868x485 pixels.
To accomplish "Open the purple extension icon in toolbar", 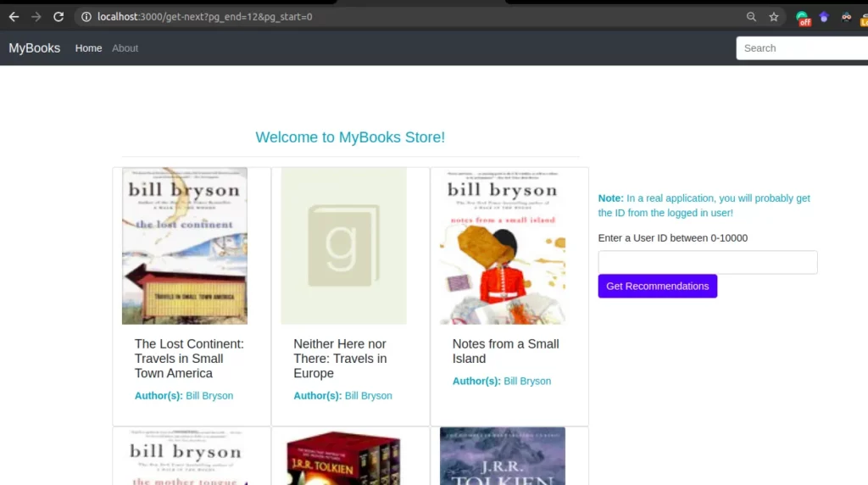I will coord(824,17).
